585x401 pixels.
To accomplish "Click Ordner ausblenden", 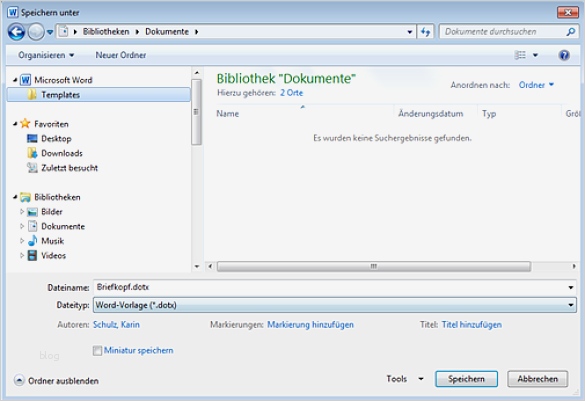I will coord(56,380).
